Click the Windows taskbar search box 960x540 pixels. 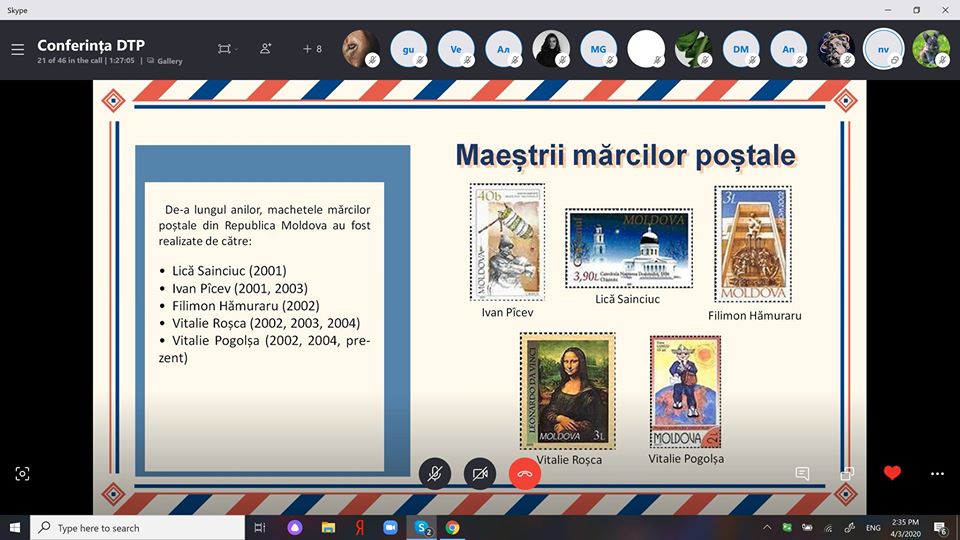click(x=138, y=527)
